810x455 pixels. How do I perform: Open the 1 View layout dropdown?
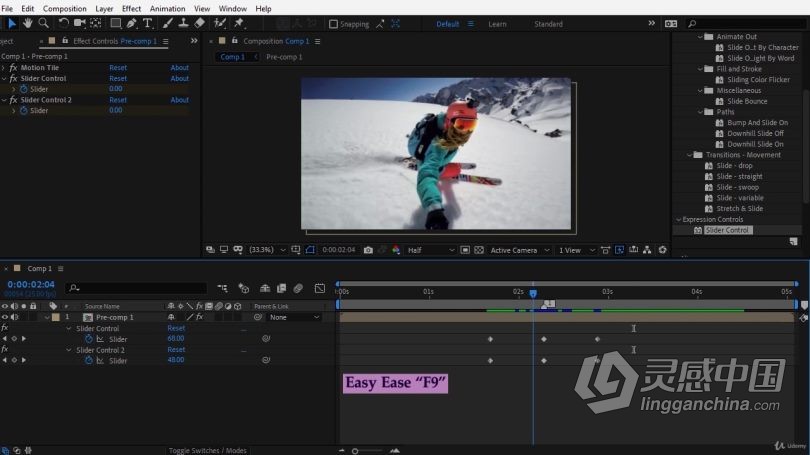tap(577, 250)
